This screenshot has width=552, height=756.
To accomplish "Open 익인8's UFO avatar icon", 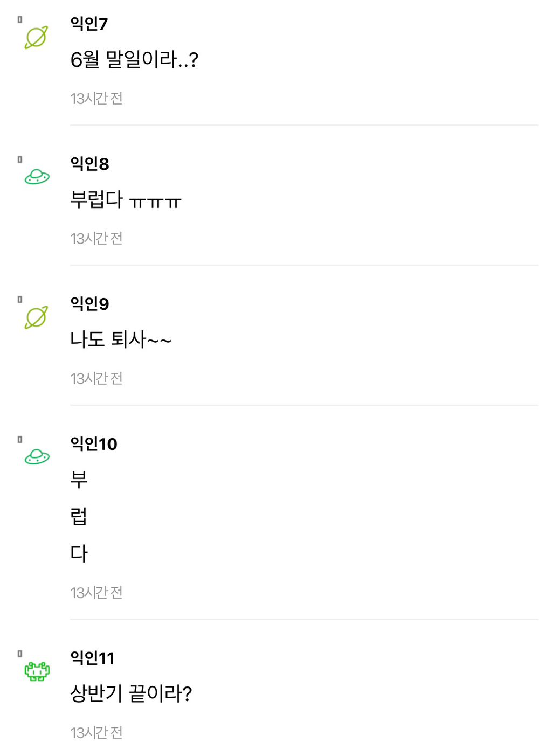I will pos(37,177).
